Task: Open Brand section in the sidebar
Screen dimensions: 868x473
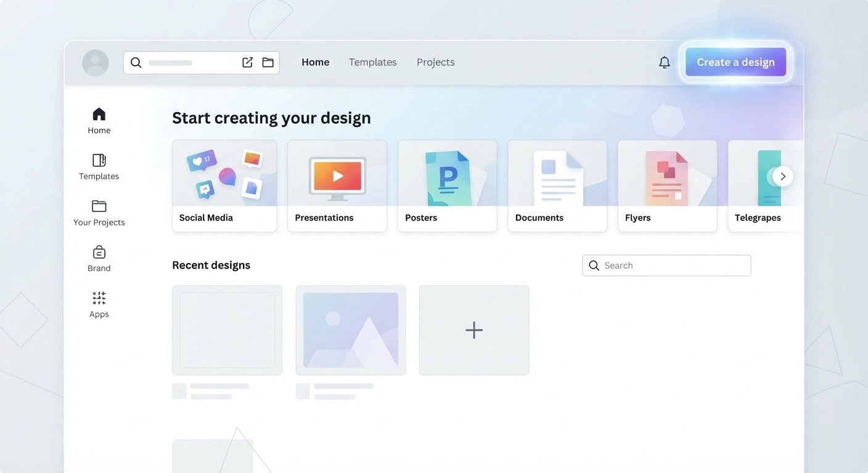Action: 99,259
